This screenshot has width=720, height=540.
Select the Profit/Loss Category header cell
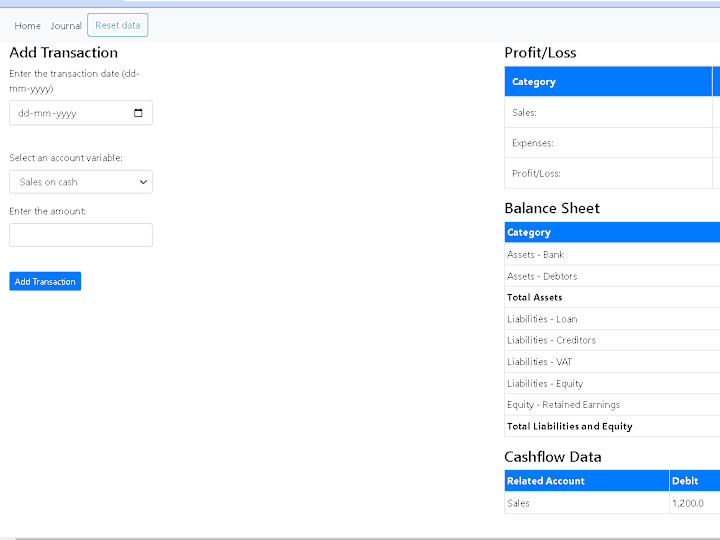(x=608, y=81)
